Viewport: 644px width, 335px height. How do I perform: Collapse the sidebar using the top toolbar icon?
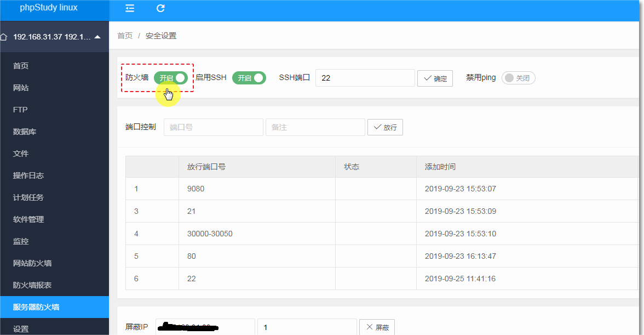(129, 8)
